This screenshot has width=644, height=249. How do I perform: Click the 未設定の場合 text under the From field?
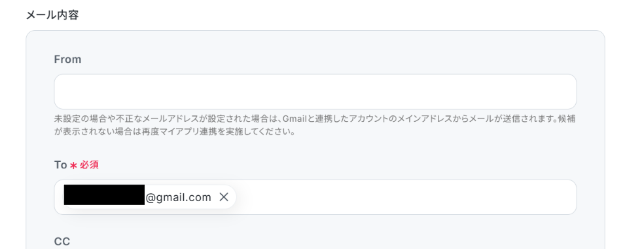pyautogui.click(x=79, y=119)
